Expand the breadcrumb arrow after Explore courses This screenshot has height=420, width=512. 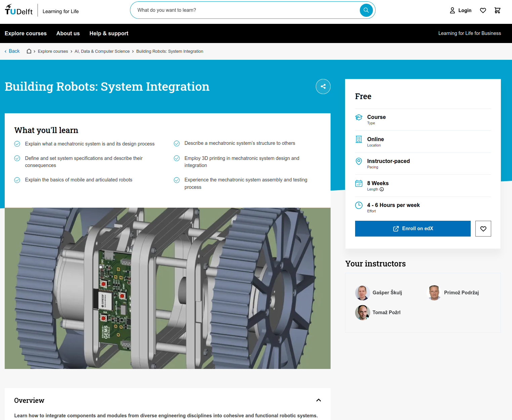71,51
